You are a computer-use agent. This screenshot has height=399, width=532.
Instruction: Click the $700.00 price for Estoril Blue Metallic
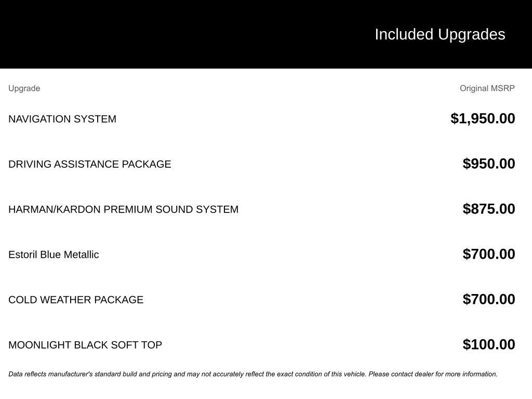[489, 254]
